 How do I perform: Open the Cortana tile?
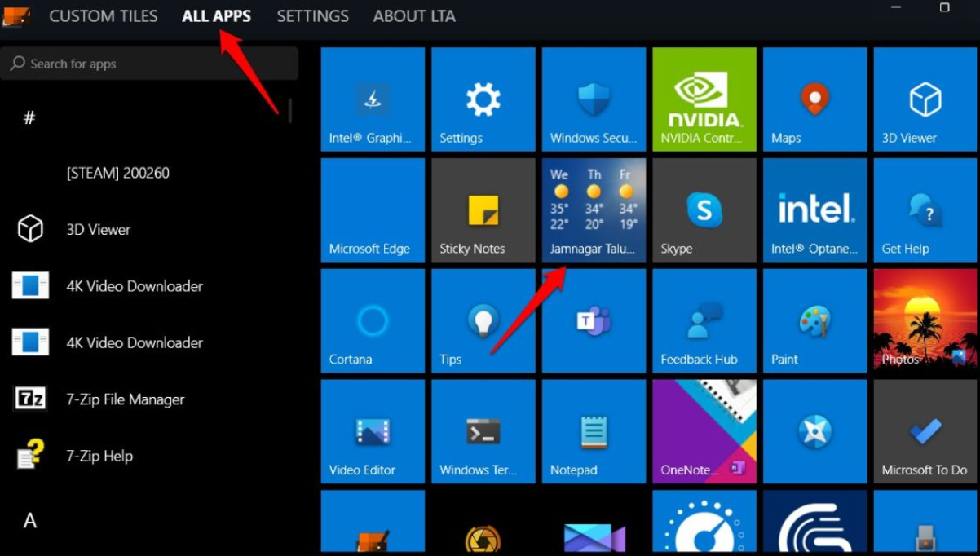[373, 321]
